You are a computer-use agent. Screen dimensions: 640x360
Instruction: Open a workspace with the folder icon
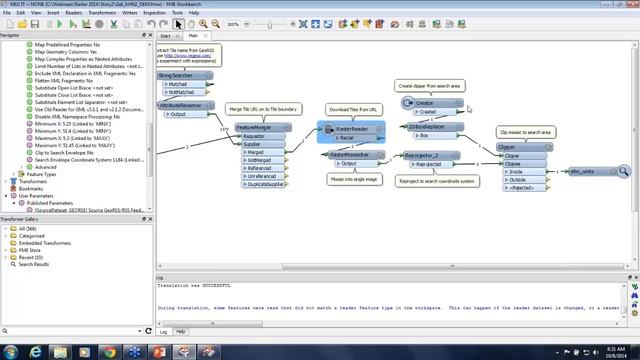tap(22, 24)
